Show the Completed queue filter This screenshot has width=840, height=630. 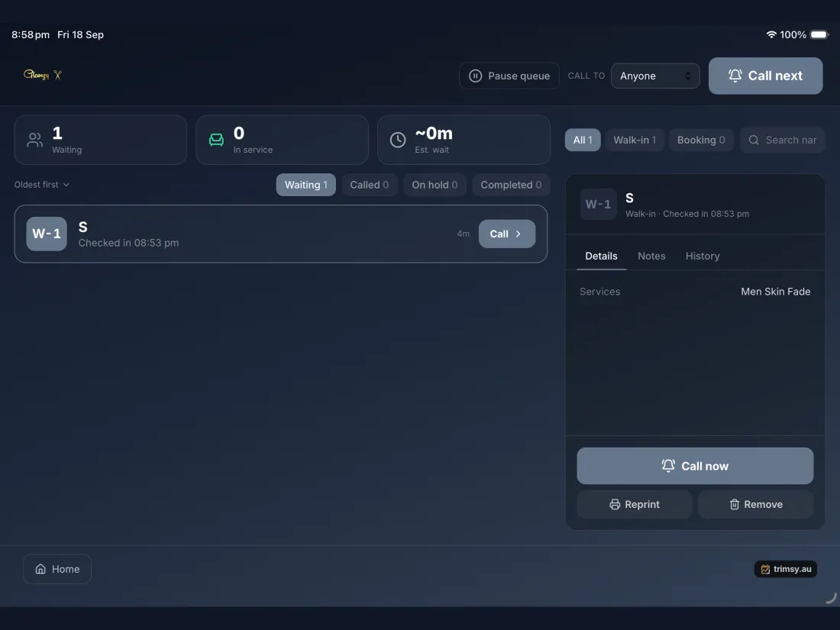(511, 185)
